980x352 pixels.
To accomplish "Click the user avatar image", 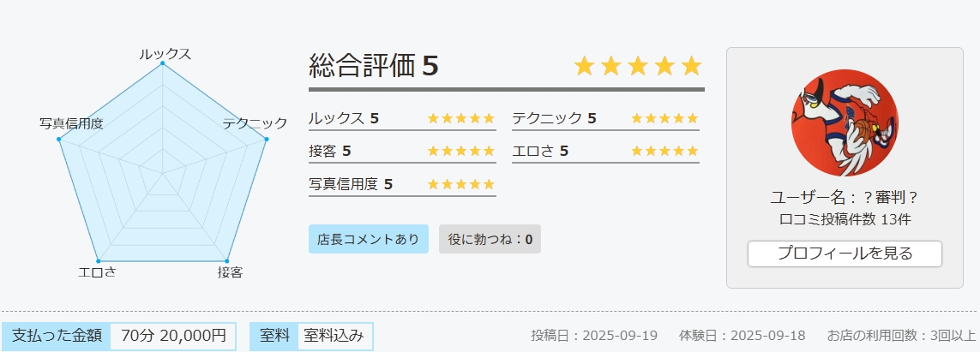I will click(x=845, y=123).
